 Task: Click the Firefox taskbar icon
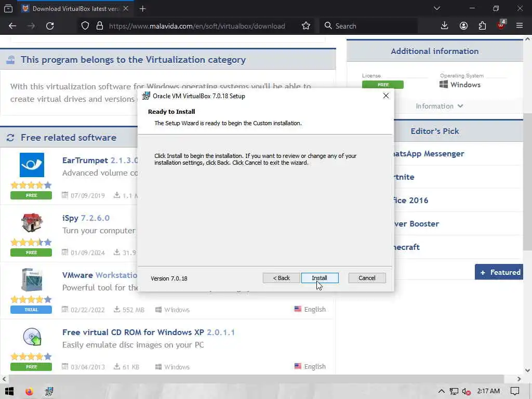point(29,391)
